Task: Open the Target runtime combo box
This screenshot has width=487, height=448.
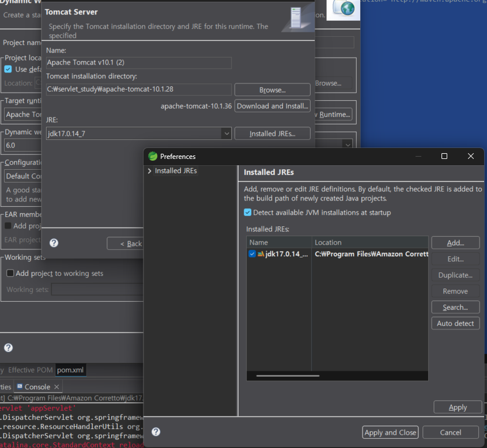Action: tap(23, 115)
